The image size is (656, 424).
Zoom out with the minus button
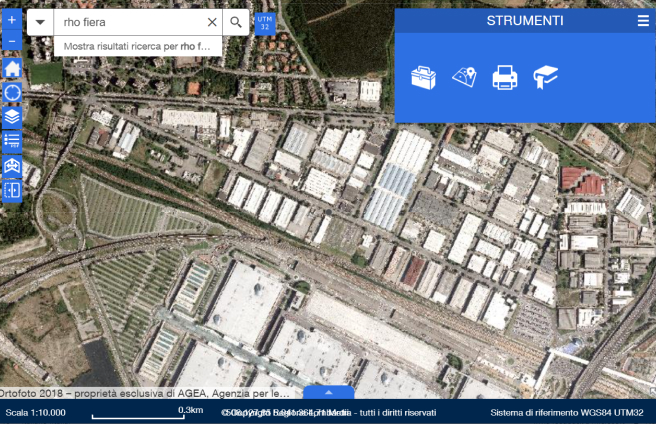click(12, 41)
